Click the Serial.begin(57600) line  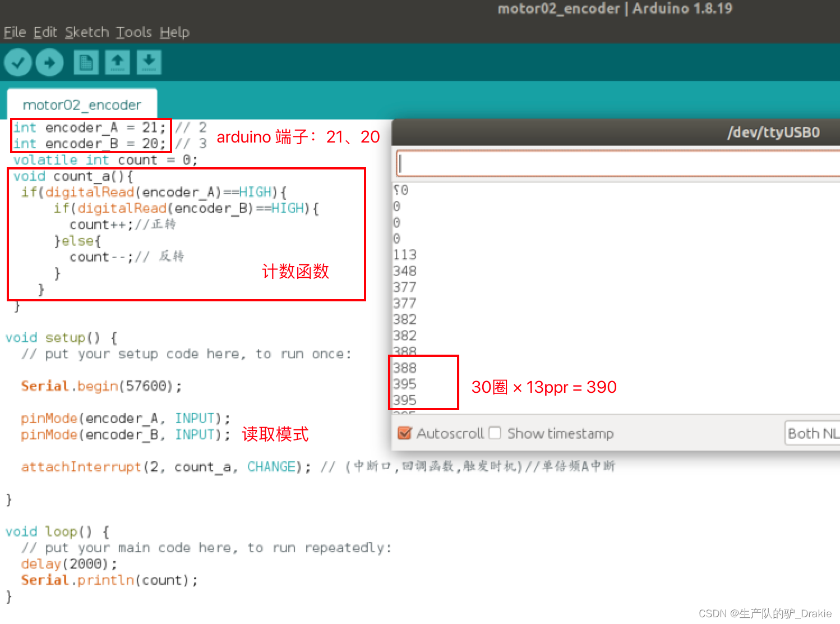click(101, 386)
